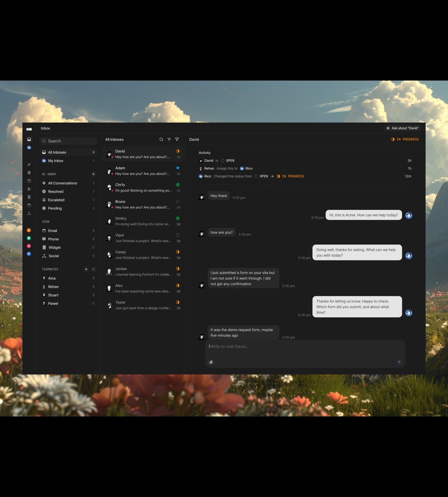This screenshot has width=448, height=497.
Task: Click the Inbox title in the top bar
Action: point(46,128)
